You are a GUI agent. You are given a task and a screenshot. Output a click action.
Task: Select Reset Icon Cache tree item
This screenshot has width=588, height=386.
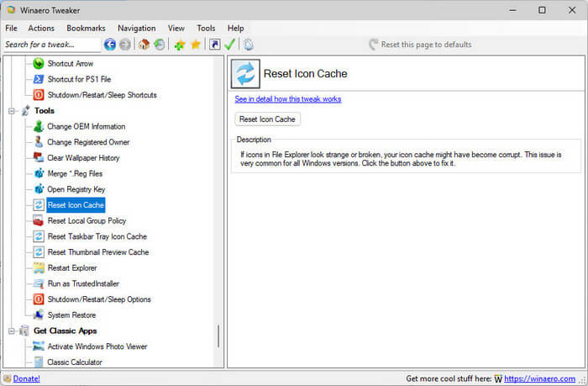[x=76, y=205]
